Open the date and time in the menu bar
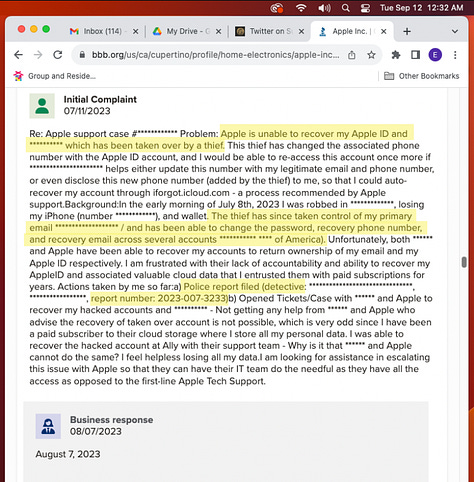Viewport: 474px width, 482px height. [x=422, y=8]
